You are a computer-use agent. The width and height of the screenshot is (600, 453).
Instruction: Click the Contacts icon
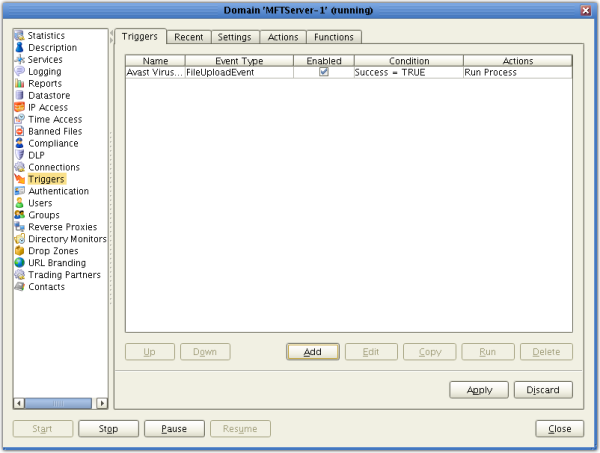coord(19,287)
